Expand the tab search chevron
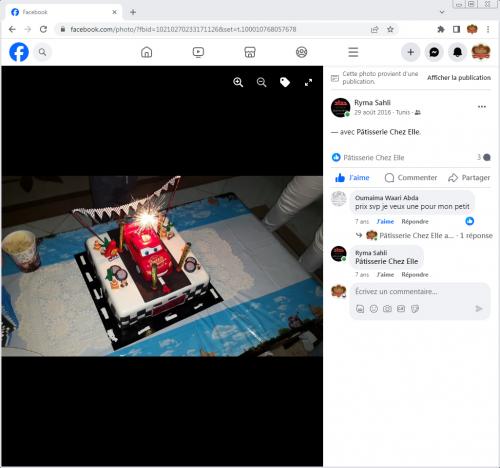 pos(442,12)
